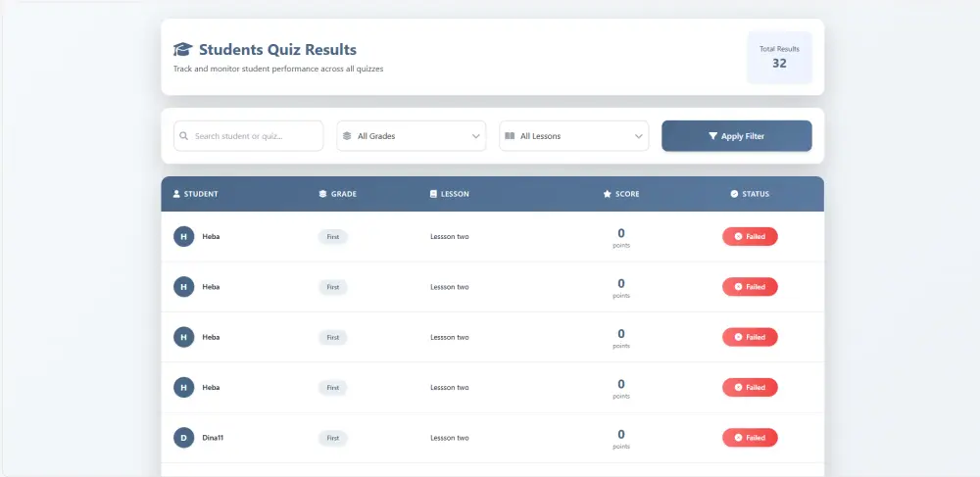This screenshot has width=980, height=477.
Task: Click the 0 points score for Dina11
Action: (621, 439)
